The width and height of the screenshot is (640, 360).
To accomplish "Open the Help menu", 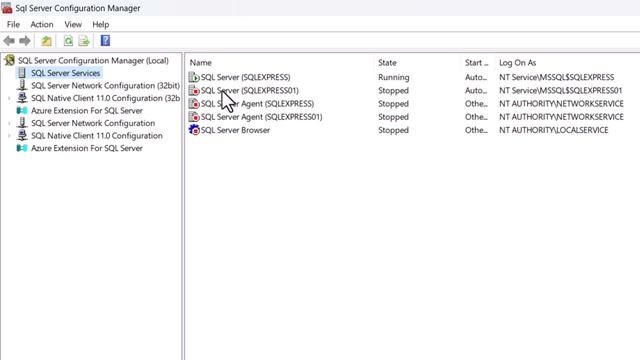I will pos(100,24).
